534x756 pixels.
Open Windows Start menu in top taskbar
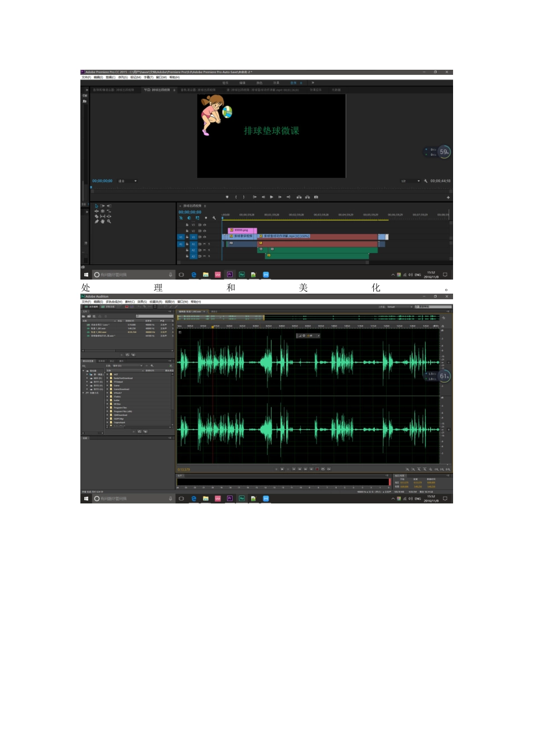tap(86, 274)
